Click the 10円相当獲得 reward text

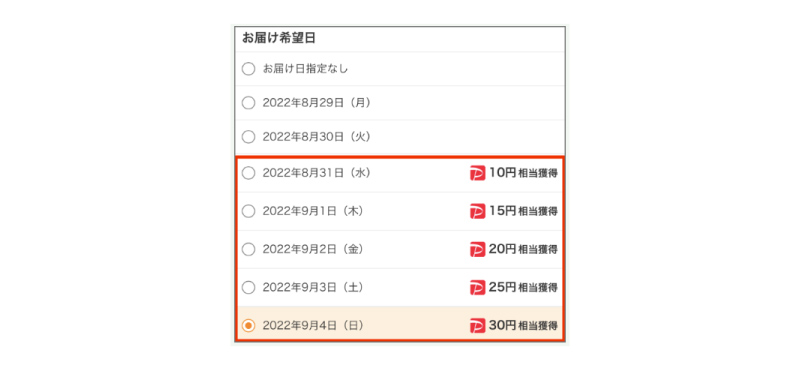(x=523, y=174)
